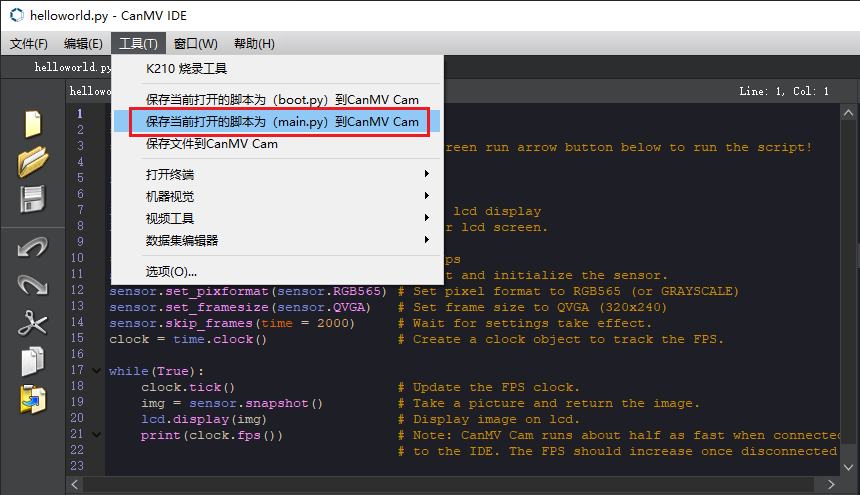Click the Undo arrow icon
Image resolution: width=860 pixels, height=495 pixels.
pyautogui.click(x=32, y=247)
